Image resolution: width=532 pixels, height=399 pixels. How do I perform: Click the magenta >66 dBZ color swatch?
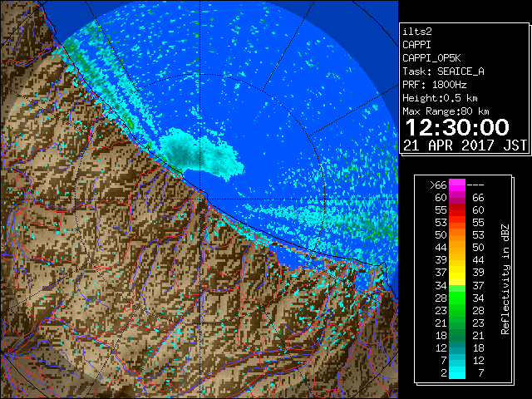457,185
